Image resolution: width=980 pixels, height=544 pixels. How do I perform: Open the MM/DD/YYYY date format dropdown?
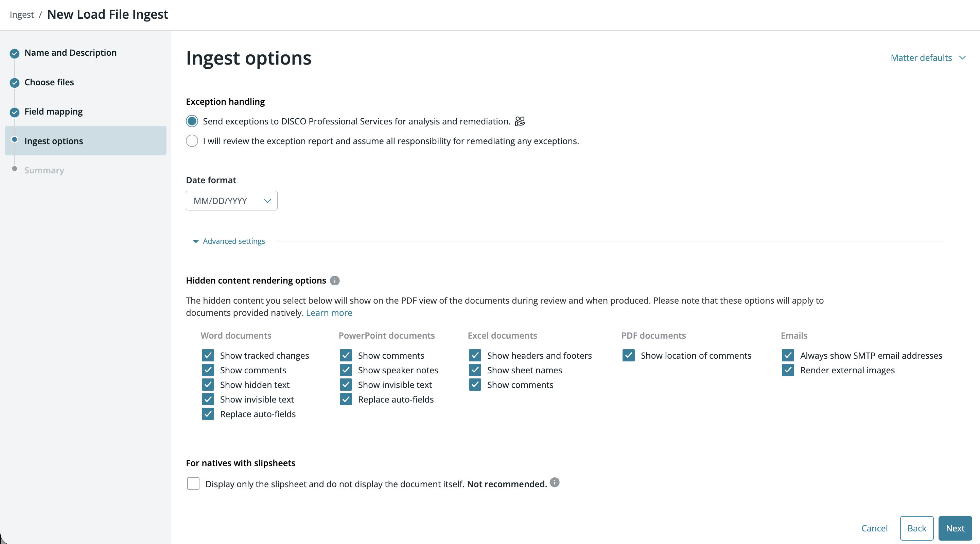232,201
